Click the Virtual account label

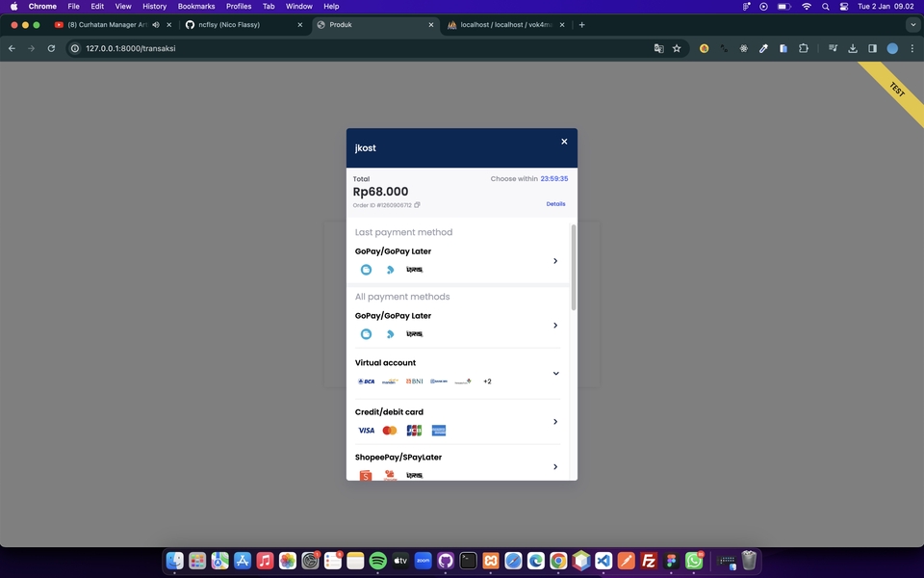pos(385,363)
